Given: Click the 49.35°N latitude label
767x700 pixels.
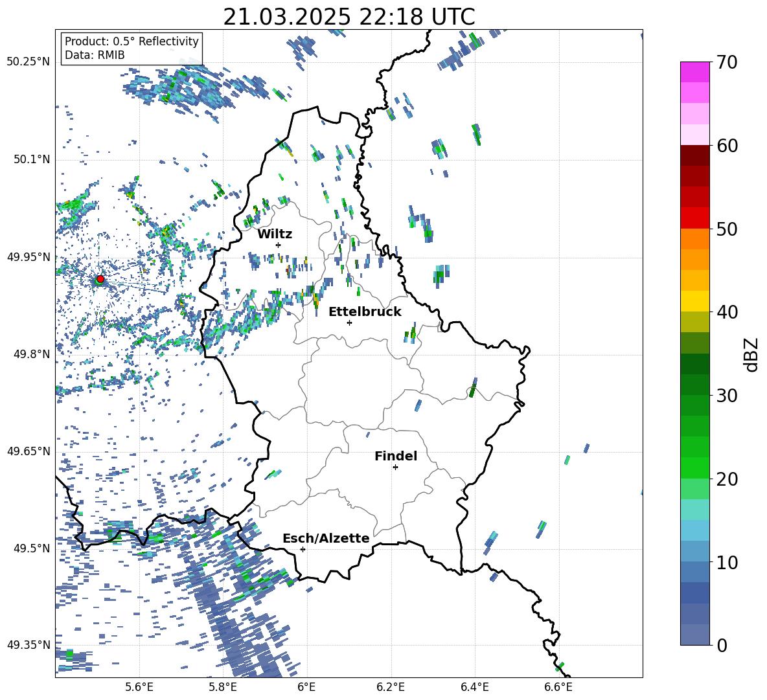Looking at the screenshot, I should pyautogui.click(x=28, y=645).
